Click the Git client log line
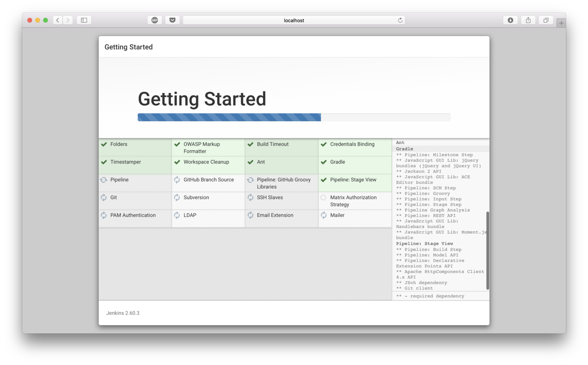588x365 pixels. tap(414, 288)
